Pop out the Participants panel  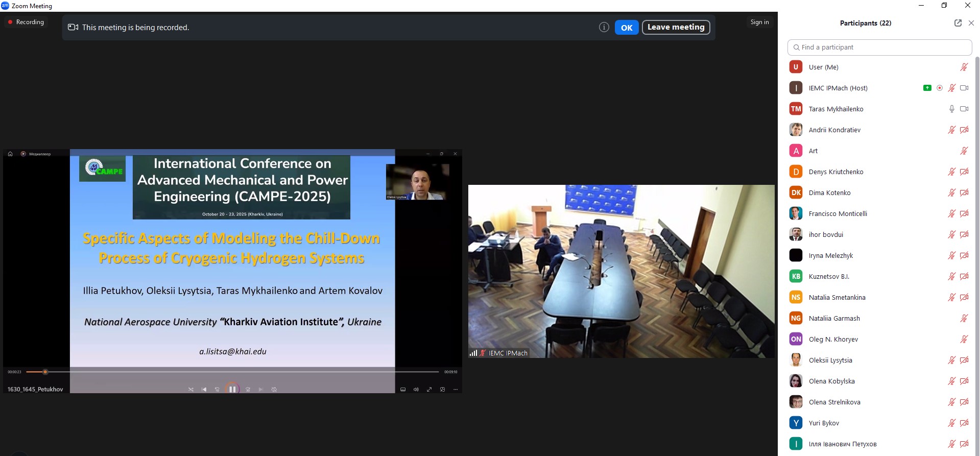point(958,23)
